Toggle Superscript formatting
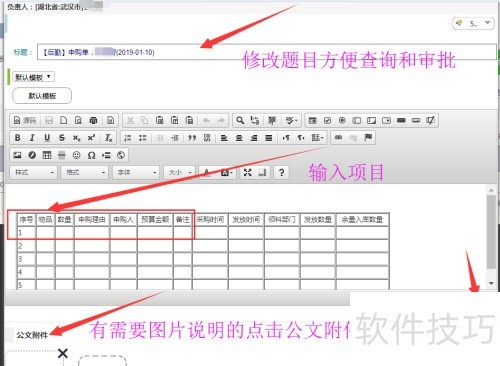The height and width of the screenshot is (366, 500). pos(91,138)
